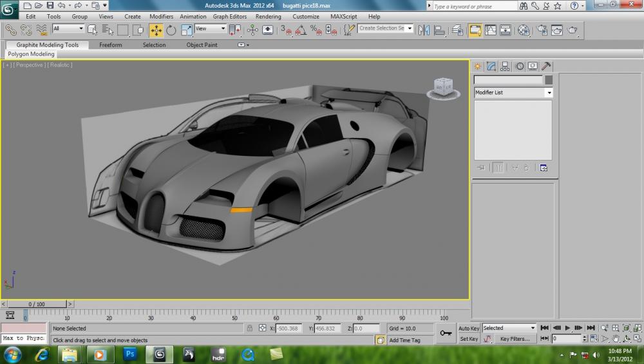
Task: Open the Create command panel
Action: 478,66
